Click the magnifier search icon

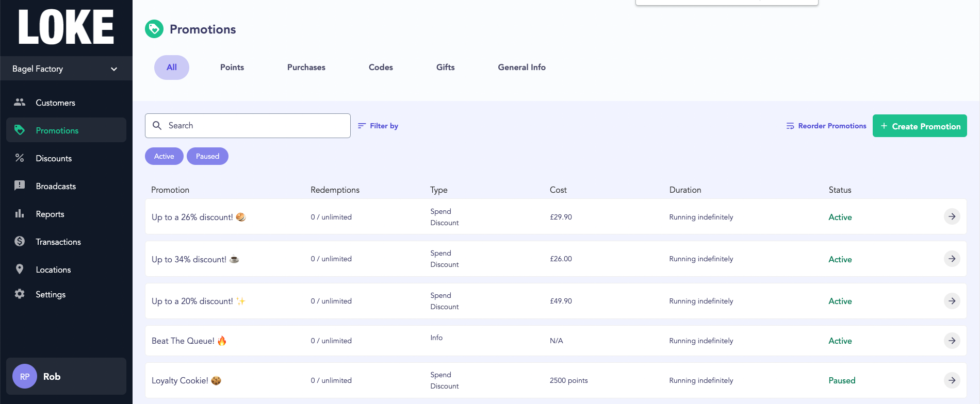(157, 126)
